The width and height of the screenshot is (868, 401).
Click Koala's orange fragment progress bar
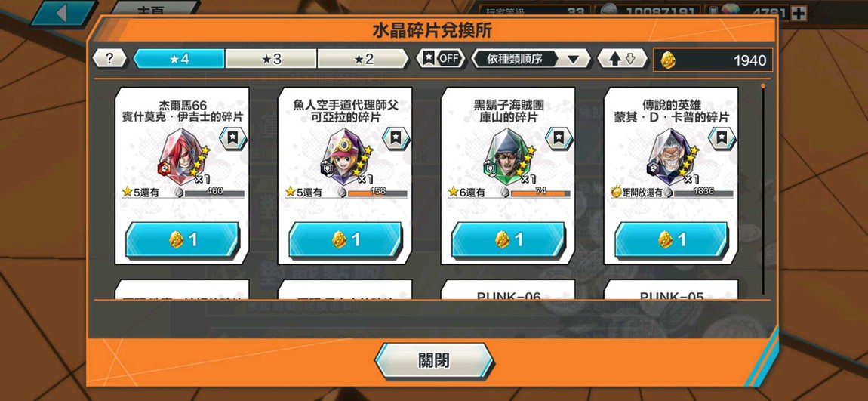tap(375, 193)
